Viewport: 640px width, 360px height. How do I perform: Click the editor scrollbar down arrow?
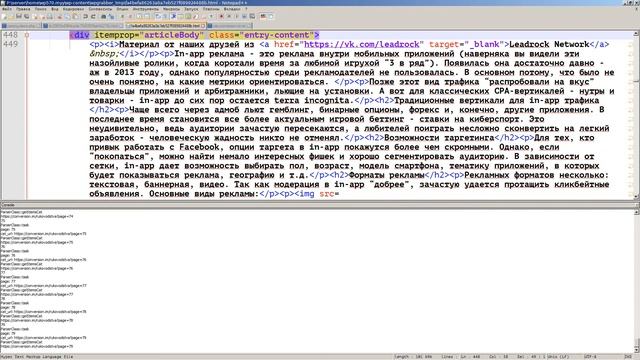click(x=636, y=197)
